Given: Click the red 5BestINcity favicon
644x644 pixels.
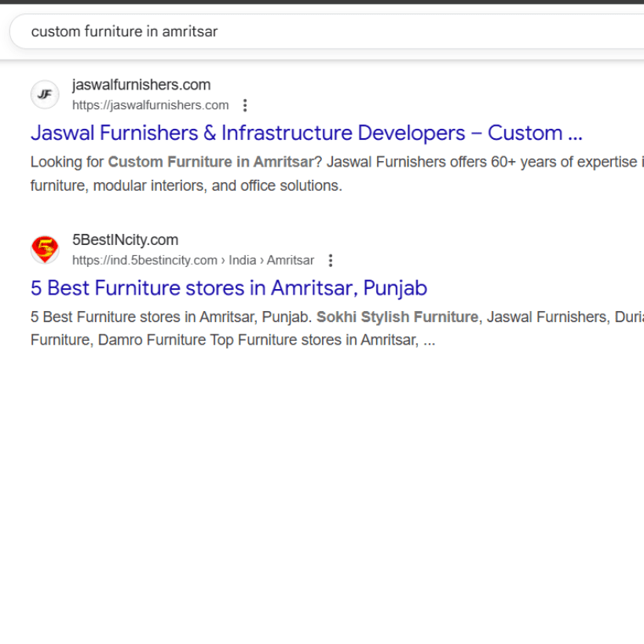Looking at the screenshot, I should tap(45, 249).
